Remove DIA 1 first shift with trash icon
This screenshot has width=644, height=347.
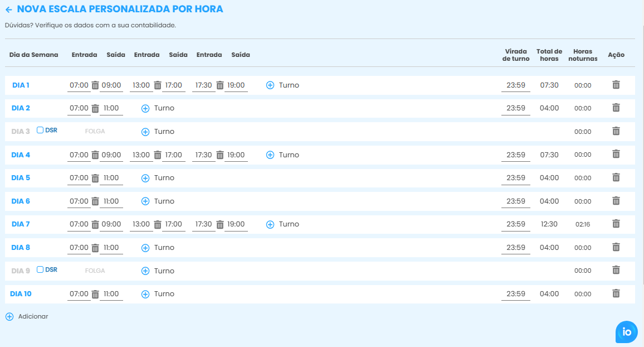pyautogui.click(x=95, y=85)
